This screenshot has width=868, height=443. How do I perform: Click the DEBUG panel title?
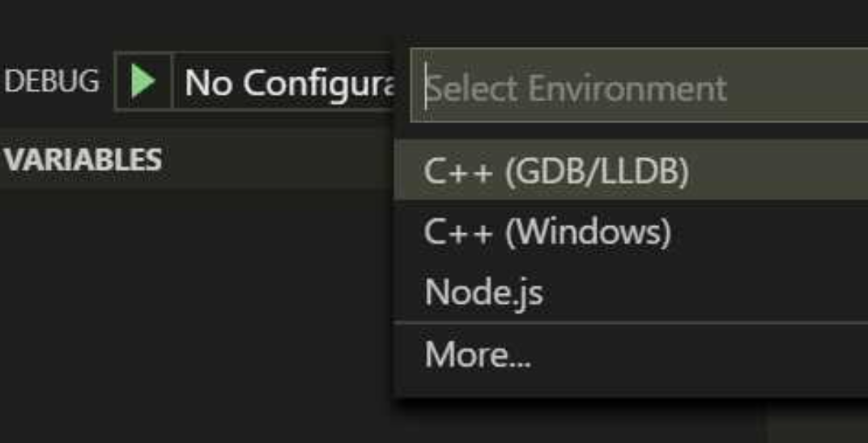click(x=52, y=81)
